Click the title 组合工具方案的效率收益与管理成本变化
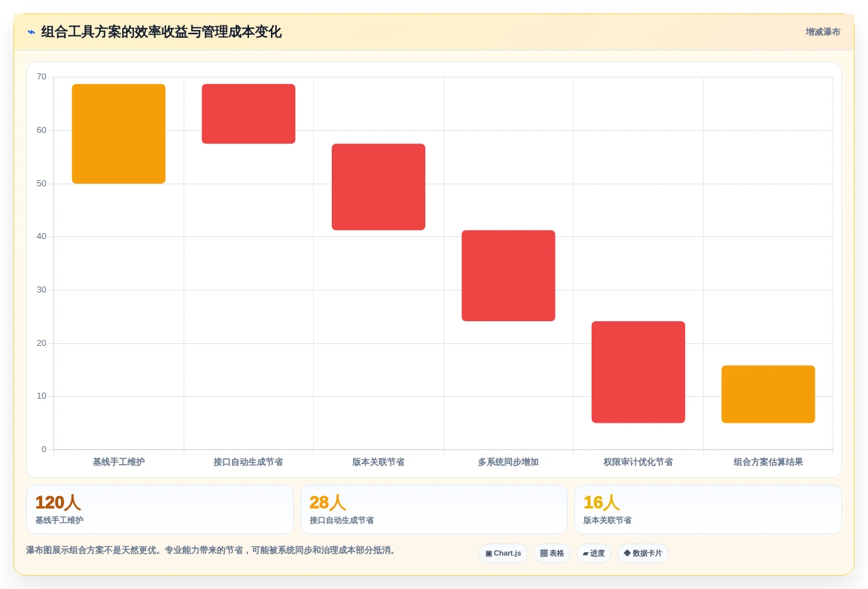868x589 pixels. tap(161, 32)
